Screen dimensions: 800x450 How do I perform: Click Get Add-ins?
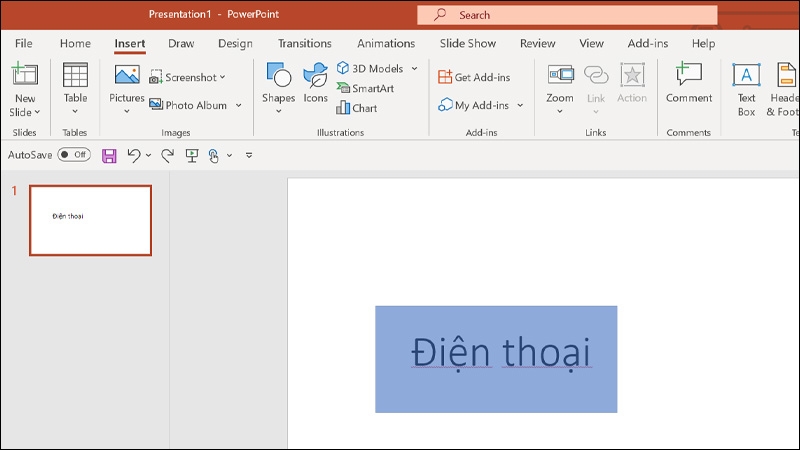474,77
